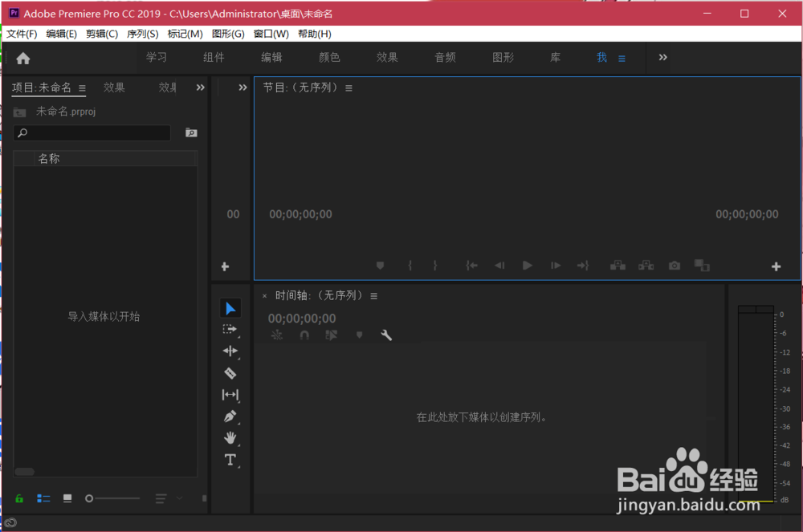
Task: Select the Pen tool
Action: point(230,416)
